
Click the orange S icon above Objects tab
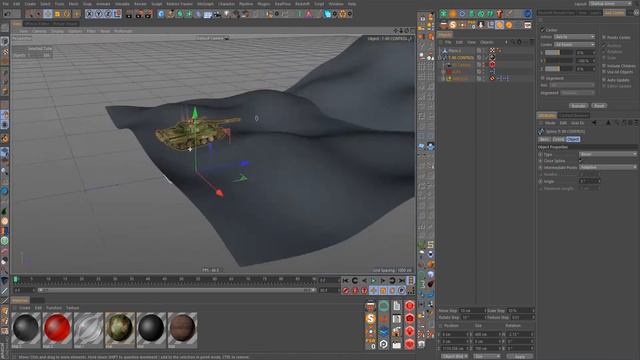[453, 25]
